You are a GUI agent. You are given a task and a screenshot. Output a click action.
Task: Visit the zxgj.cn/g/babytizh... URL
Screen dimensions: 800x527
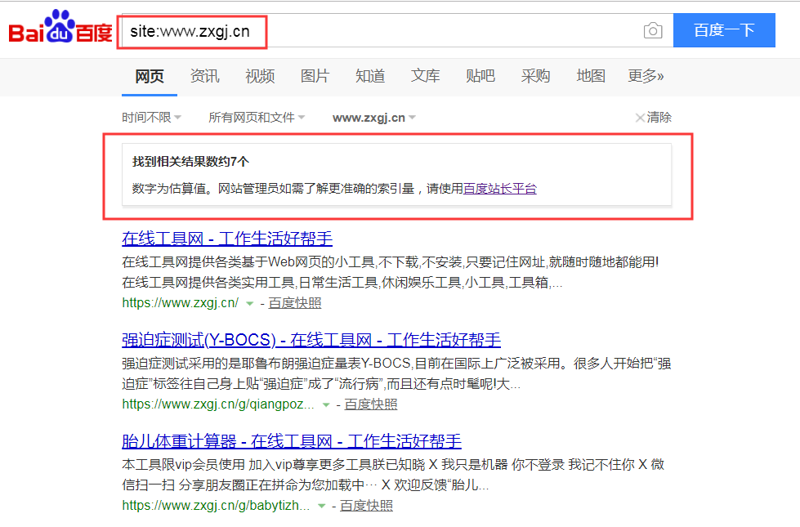click(216, 506)
